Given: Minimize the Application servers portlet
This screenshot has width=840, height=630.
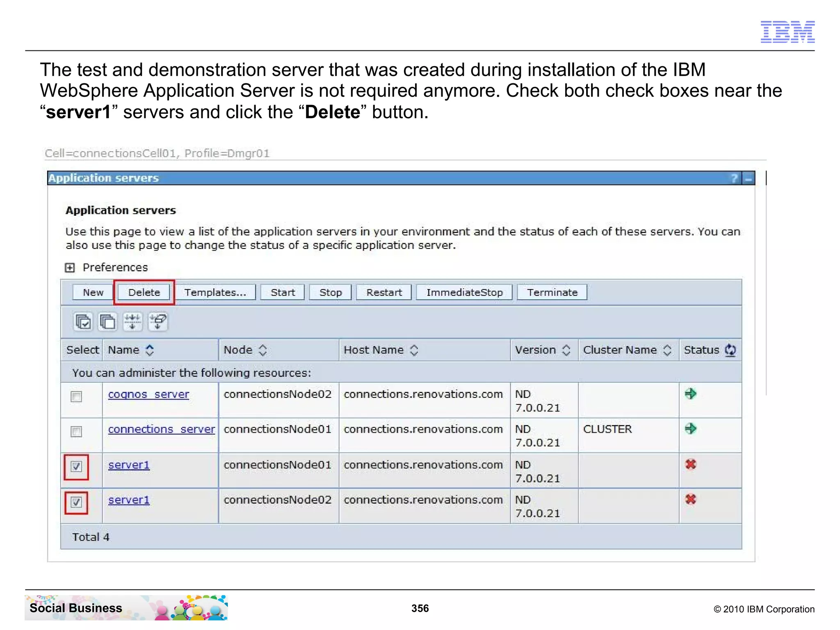Looking at the screenshot, I should click(749, 179).
